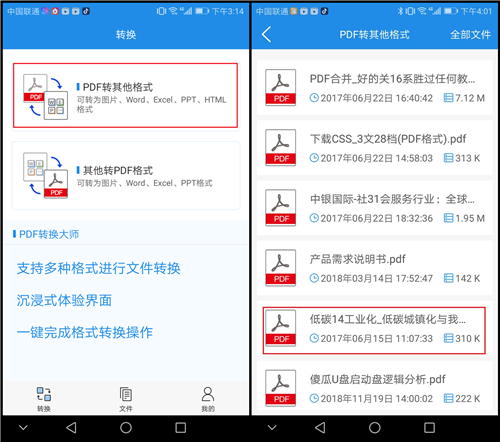Select file 下载CSS_3文28档(PDF格式).pdf
The height and width of the screenshot is (442, 500).
click(375, 148)
